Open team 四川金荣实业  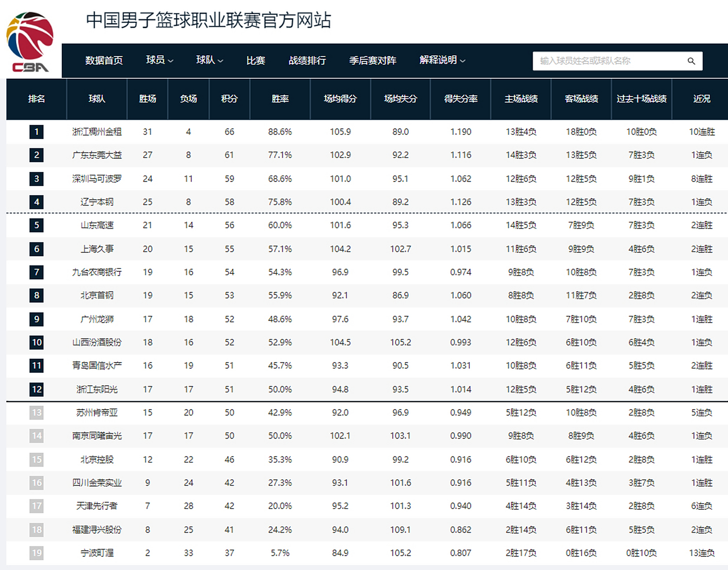click(97, 483)
